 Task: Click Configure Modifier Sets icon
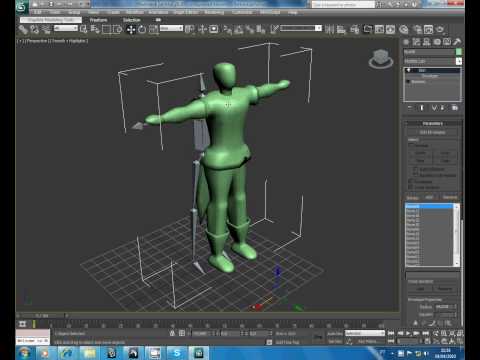click(455, 108)
